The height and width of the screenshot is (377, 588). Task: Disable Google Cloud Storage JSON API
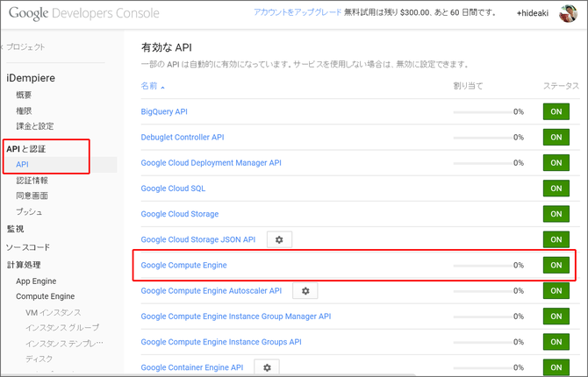click(x=556, y=239)
